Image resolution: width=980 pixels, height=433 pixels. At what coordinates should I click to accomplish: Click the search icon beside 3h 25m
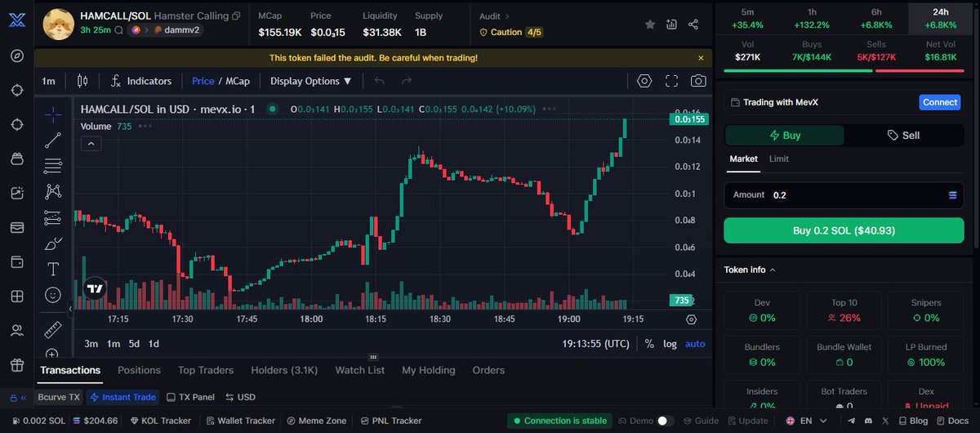click(x=119, y=30)
